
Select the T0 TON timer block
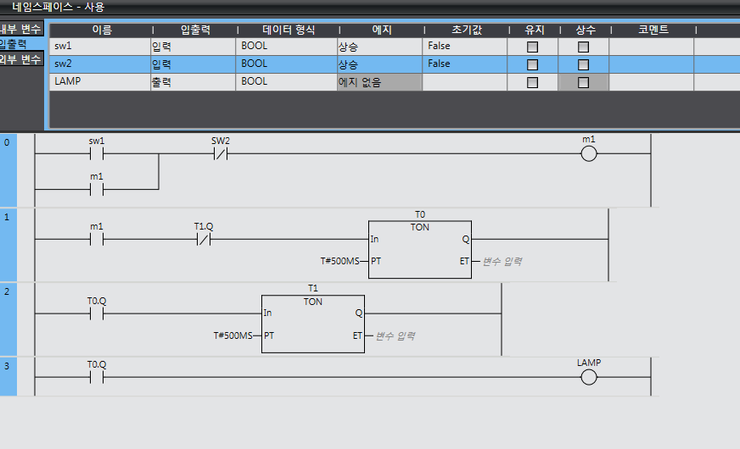(x=420, y=249)
